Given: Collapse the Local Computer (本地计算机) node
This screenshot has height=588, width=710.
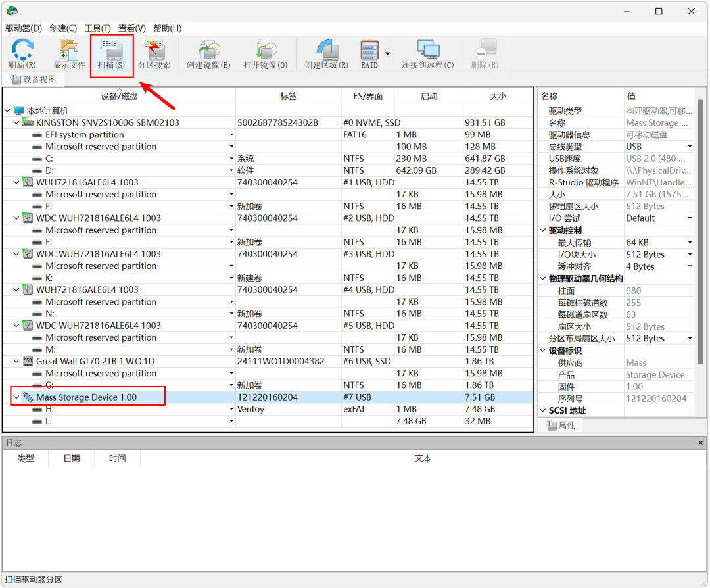Looking at the screenshot, I should (x=7, y=110).
